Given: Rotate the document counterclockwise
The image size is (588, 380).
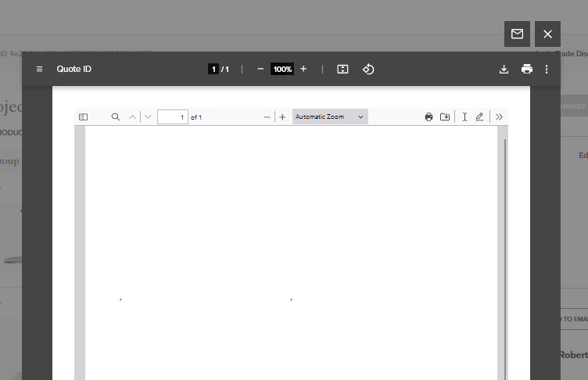Looking at the screenshot, I should (368, 69).
